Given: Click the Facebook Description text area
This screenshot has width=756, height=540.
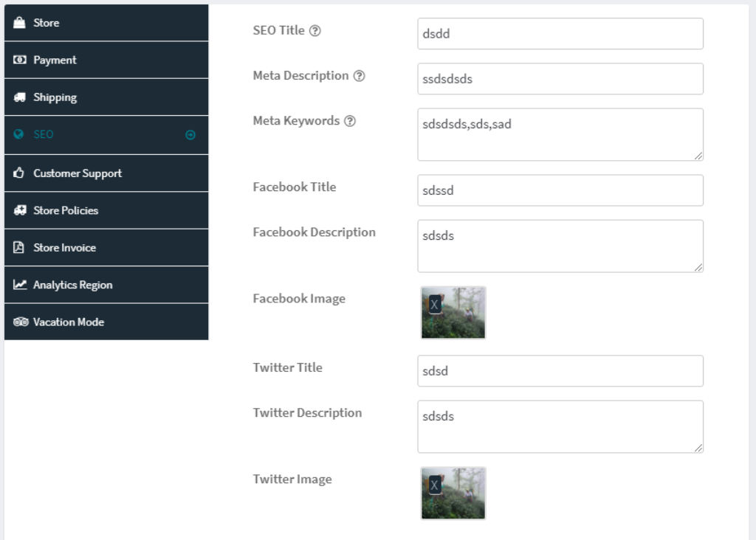Looking at the screenshot, I should pyautogui.click(x=560, y=246).
